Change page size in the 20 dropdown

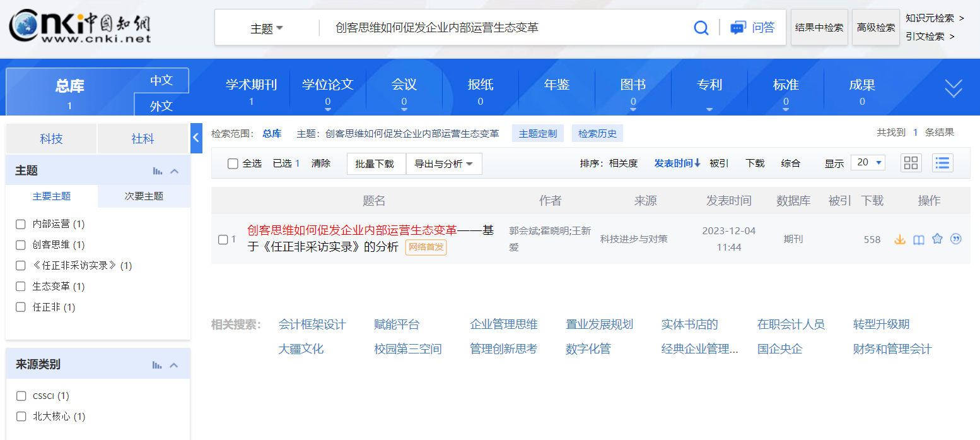867,162
